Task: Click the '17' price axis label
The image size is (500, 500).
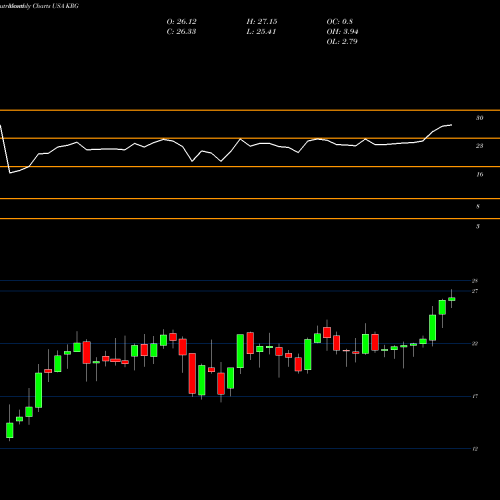Action: pyautogui.click(x=475, y=396)
